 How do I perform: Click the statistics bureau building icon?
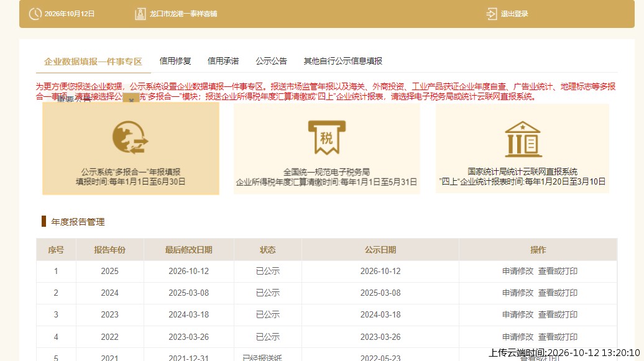[x=522, y=139]
